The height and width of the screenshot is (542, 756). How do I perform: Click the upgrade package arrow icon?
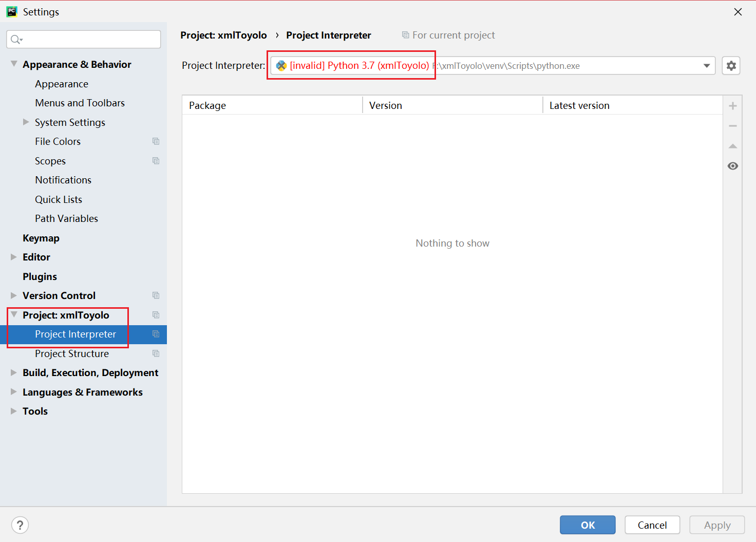(733, 146)
